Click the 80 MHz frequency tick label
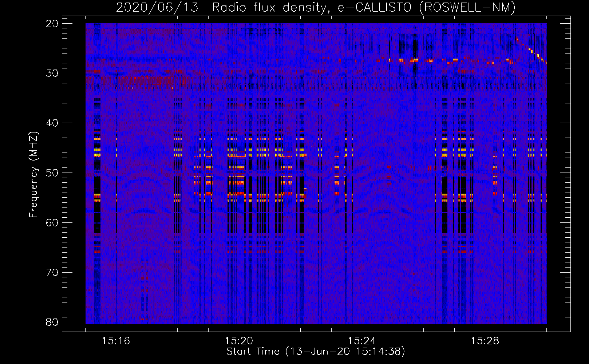The width and height of the screenshot is (589, 364). pyautogui.click(x=52, y=322)
